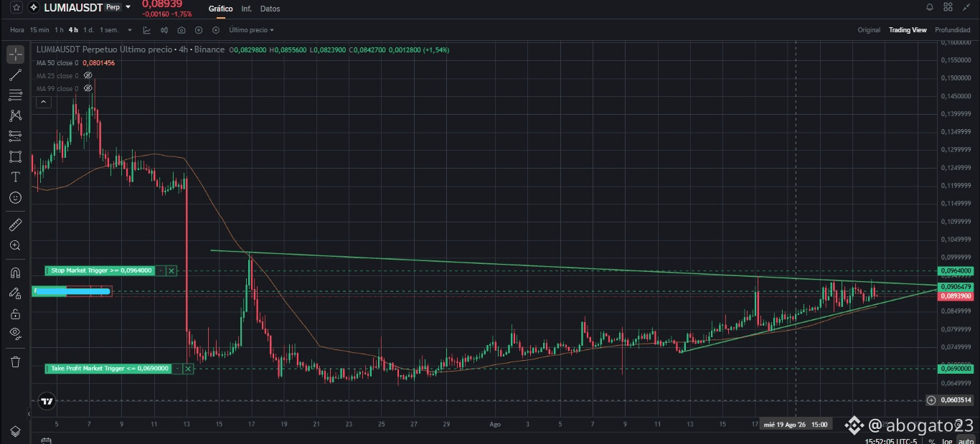
Task: Toggle fullscreen chart icon top right
Action: (966, 7)
